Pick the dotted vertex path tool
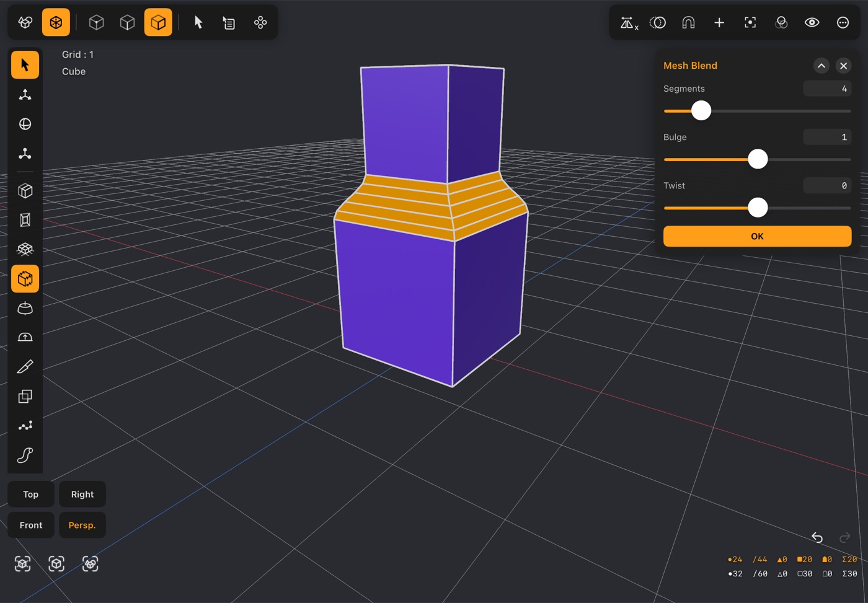The height and width of the screenshot is (603, 868). pos(25,426)
